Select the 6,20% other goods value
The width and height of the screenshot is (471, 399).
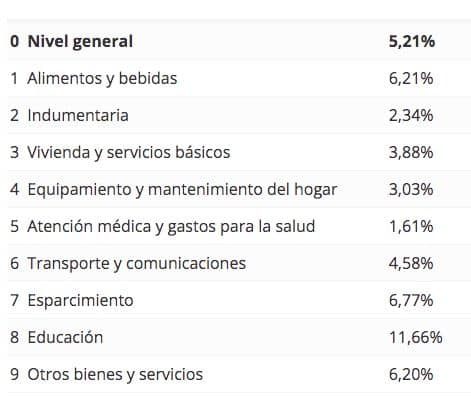tap(411, 374)
